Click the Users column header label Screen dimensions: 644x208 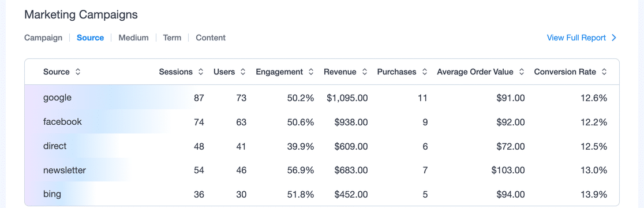click(x=224, y=72)
